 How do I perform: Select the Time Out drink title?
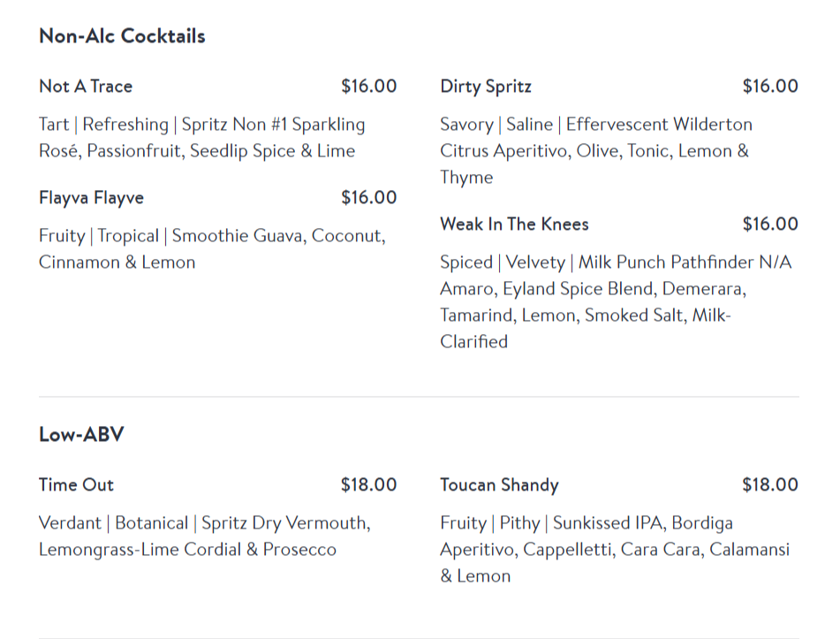(76, 485)
